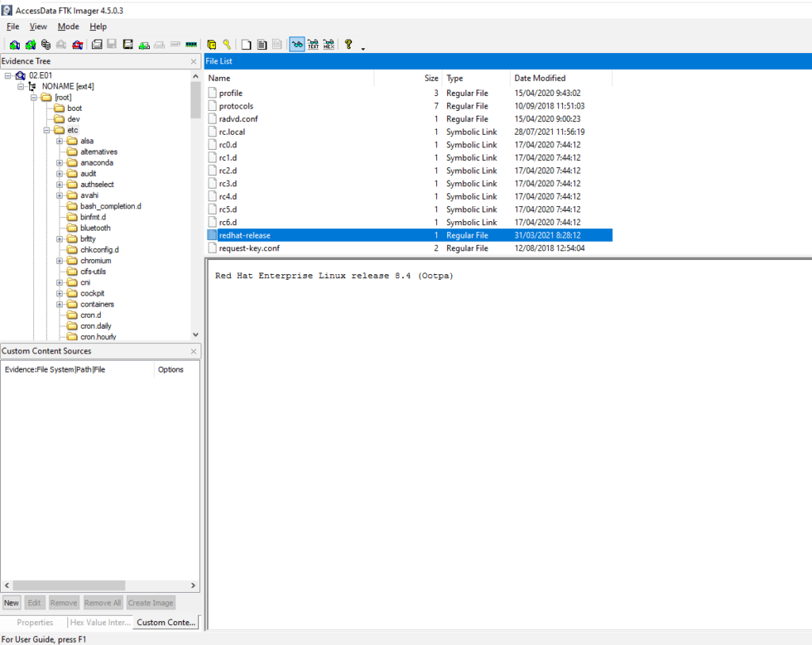
Task: Open the Create Disk Image tool
Action: 97,44
